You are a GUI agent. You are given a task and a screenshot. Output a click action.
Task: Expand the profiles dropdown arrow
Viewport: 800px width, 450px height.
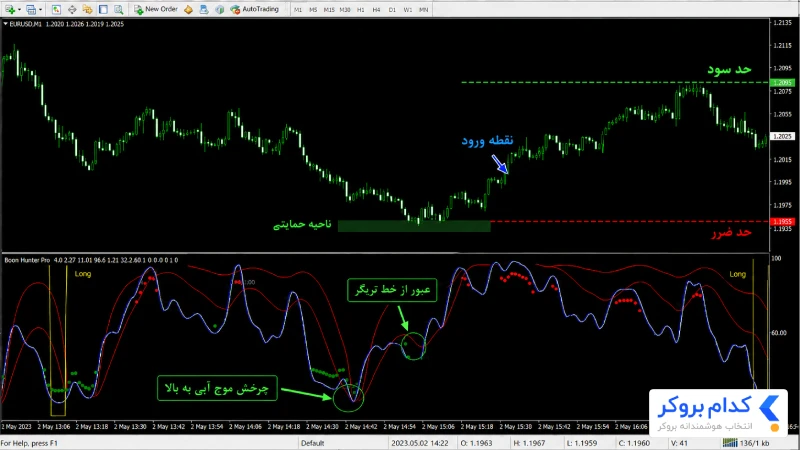tap(40, 10)
